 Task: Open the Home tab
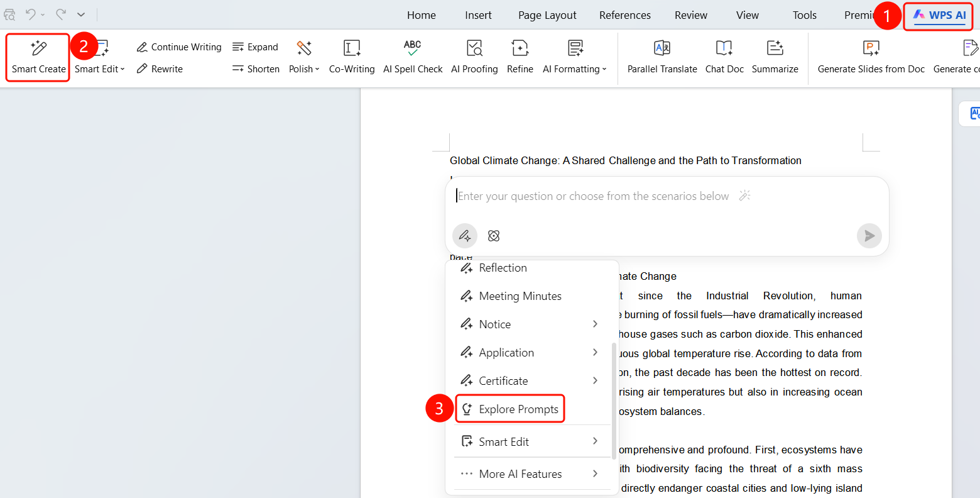point(422,15)
